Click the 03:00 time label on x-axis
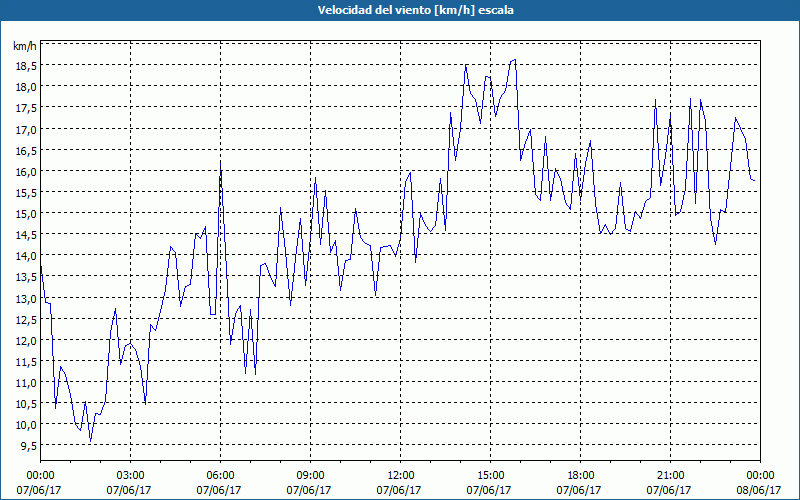This screenshot has height=500, width=800. 131,476
